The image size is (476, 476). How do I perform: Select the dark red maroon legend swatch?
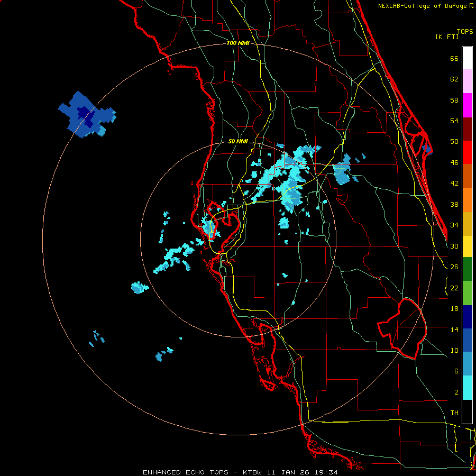467,129
